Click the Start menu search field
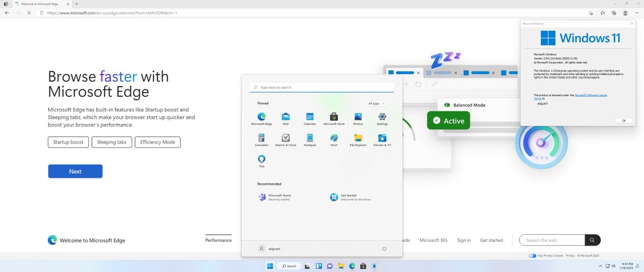Screen dimensions: 644x272 click(x=322, y=87)
